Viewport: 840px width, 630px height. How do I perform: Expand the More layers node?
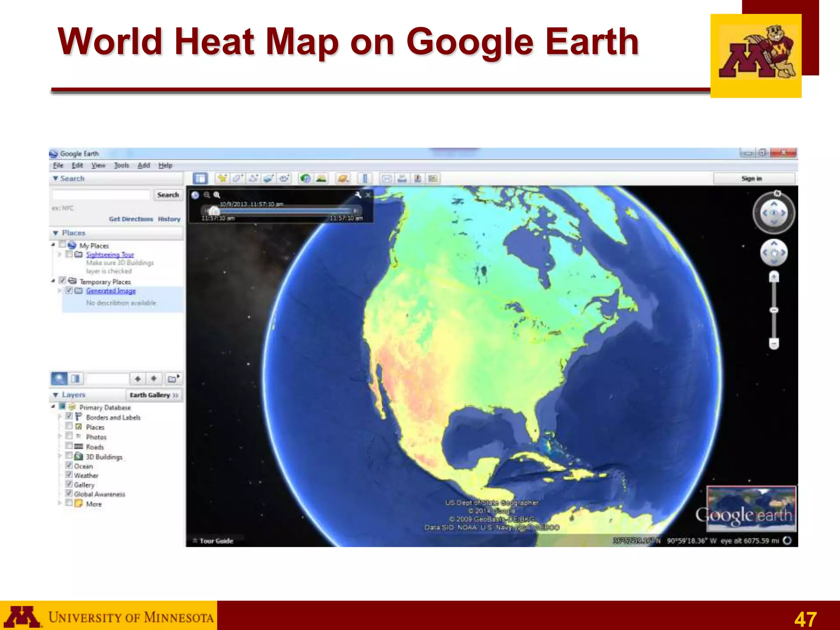(x=59, y=503)
